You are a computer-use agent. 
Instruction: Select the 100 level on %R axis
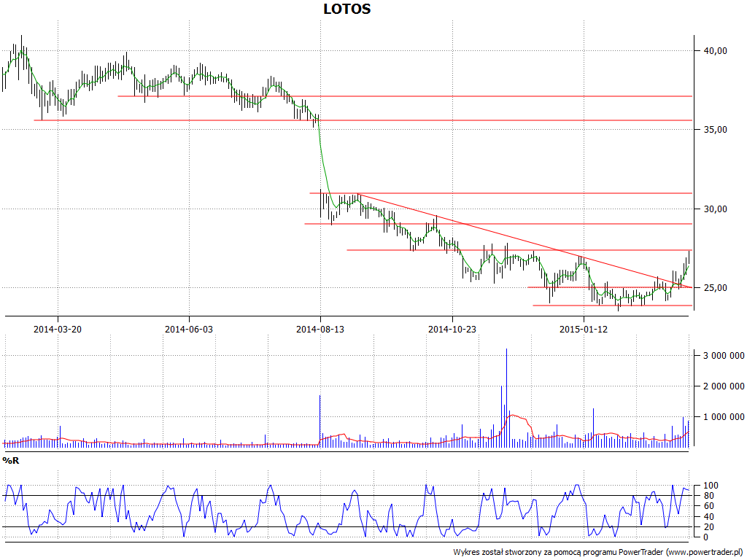coord(711,486)
